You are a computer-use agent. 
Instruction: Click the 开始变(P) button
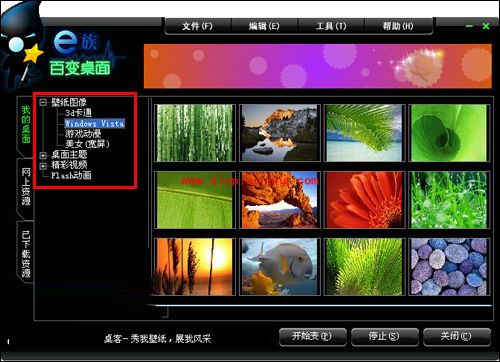312,337
